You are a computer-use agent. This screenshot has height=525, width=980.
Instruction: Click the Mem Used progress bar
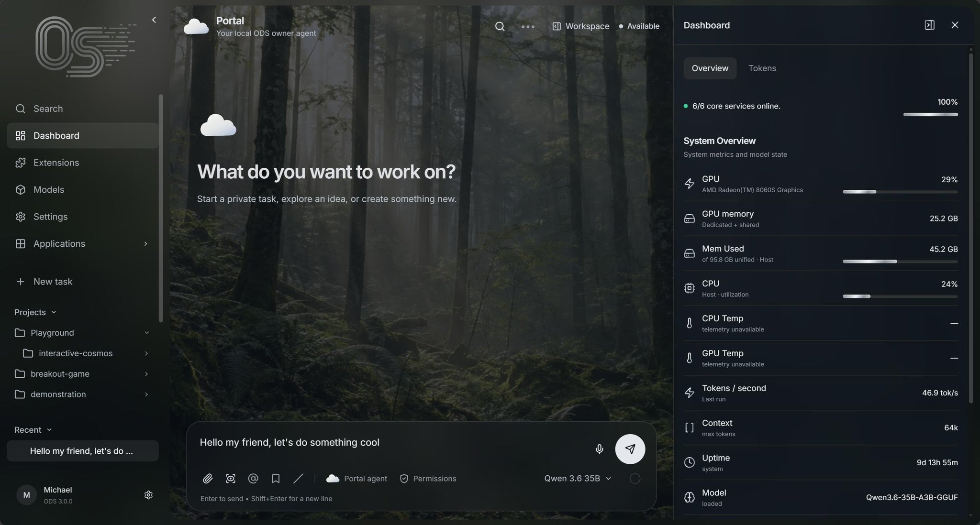900,262
